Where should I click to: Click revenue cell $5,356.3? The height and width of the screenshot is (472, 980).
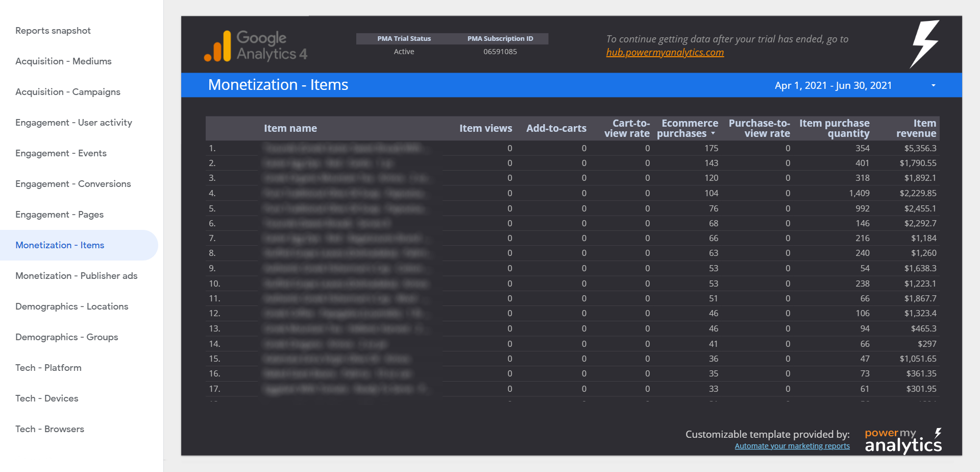(920, 148)
